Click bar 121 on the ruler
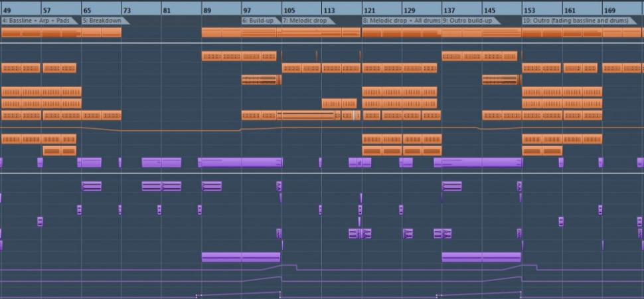644x299 pixels. pos(369,11)
